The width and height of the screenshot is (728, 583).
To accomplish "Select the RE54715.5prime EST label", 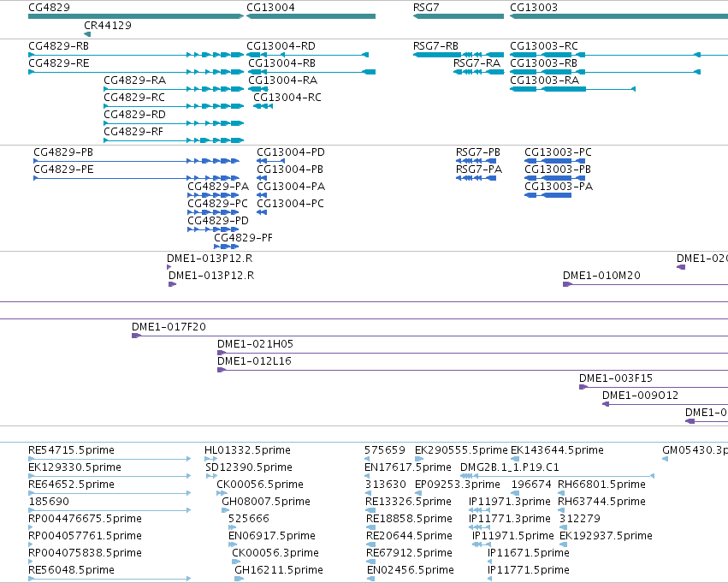I will pos(72,450).
